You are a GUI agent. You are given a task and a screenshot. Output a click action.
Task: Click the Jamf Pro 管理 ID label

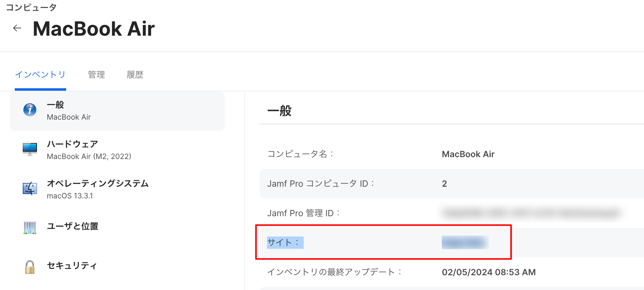click(304, 213)
